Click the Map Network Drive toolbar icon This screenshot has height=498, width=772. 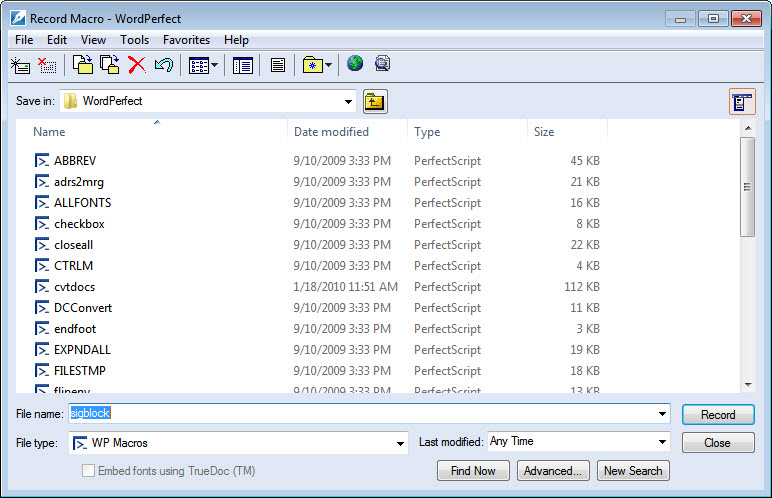coord(20,65)
